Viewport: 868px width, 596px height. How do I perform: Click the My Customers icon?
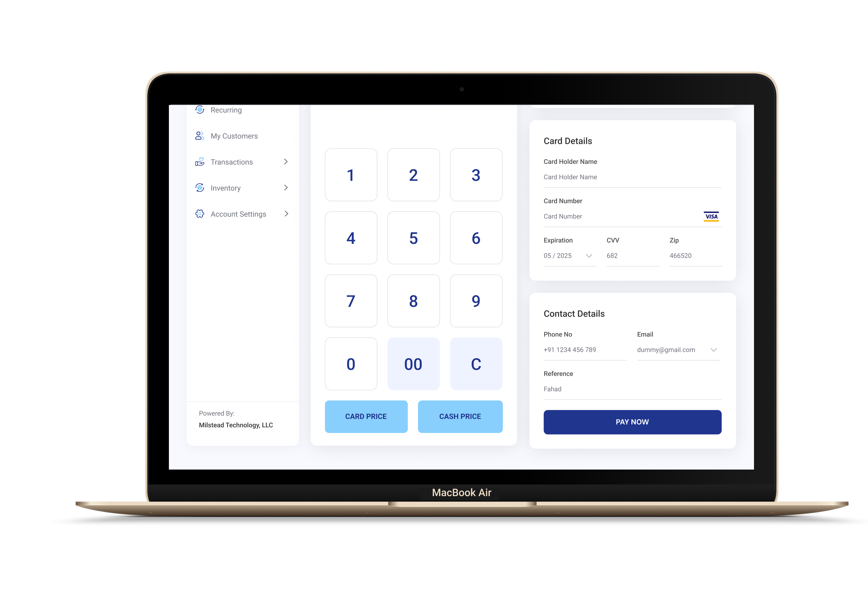pyautogui.click(x=200, y=136)
